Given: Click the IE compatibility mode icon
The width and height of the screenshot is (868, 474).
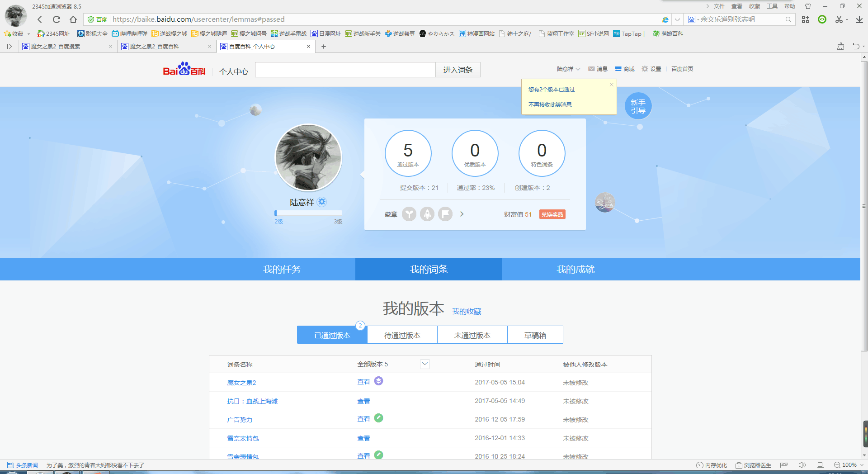Looking at the screenshot, I should (665, 19).
